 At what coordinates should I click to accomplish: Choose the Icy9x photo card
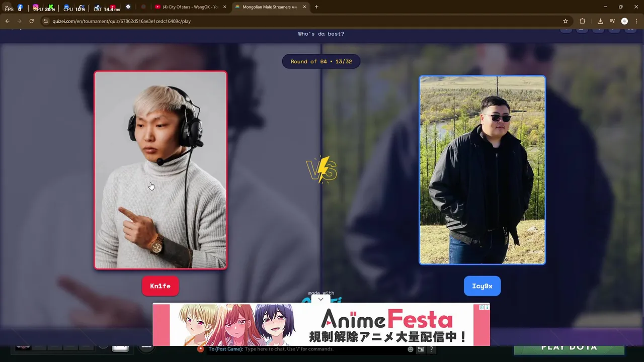(482, 170)
